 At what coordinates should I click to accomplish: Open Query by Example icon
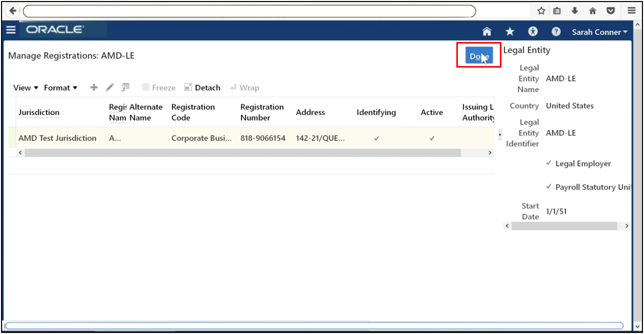point(126,87)
